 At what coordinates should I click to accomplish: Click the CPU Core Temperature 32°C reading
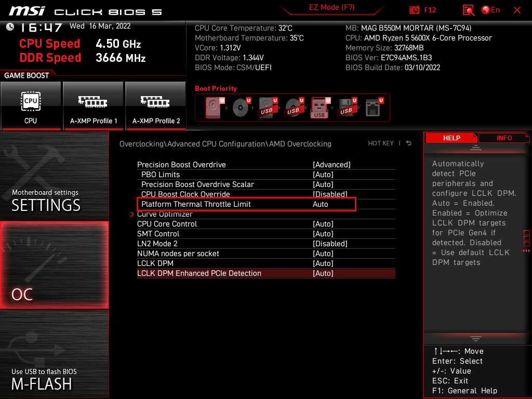[x=244, y=28]
